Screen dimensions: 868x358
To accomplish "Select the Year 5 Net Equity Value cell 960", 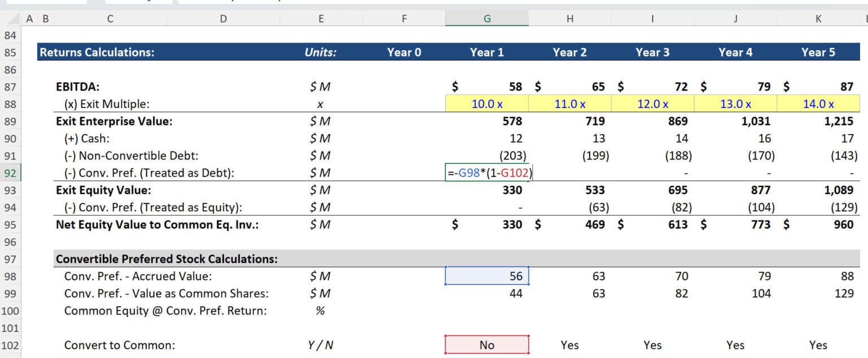I will (x=818, y=225).
